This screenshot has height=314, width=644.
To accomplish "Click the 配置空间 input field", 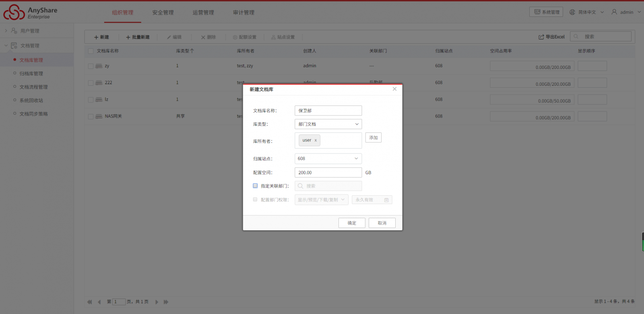I will pyautogui.click(x=328, y=173).
